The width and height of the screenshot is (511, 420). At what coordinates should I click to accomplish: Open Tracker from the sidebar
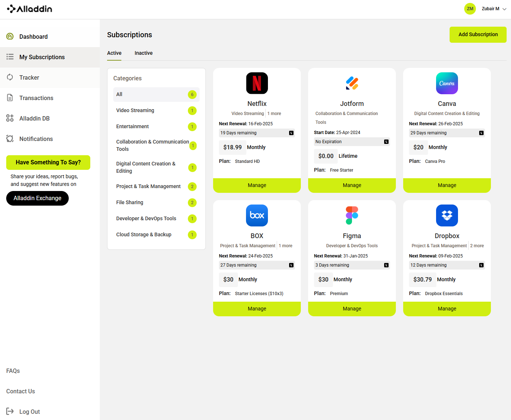coord(50,77)
